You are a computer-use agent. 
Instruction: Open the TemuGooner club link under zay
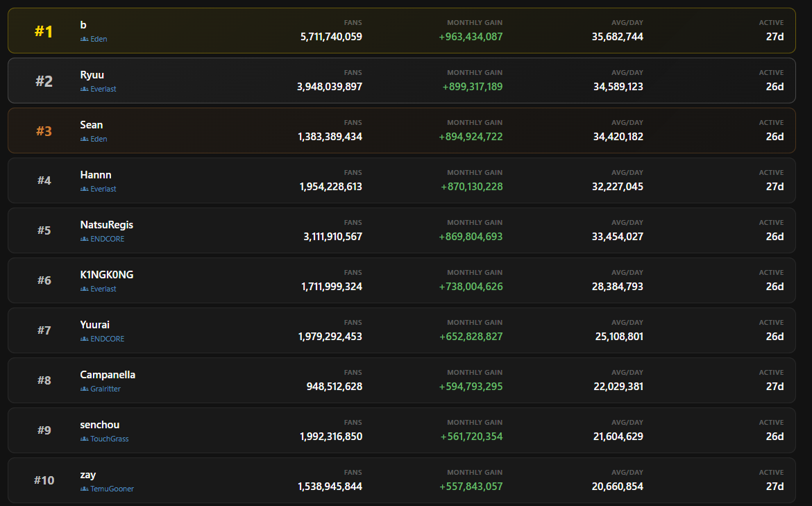112,489
